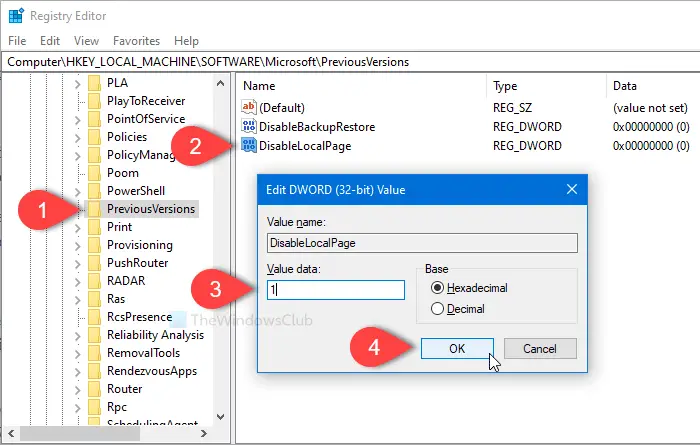The image size is (700, 445).
Task: Click the registry path address bar
Action: (350, 62)
